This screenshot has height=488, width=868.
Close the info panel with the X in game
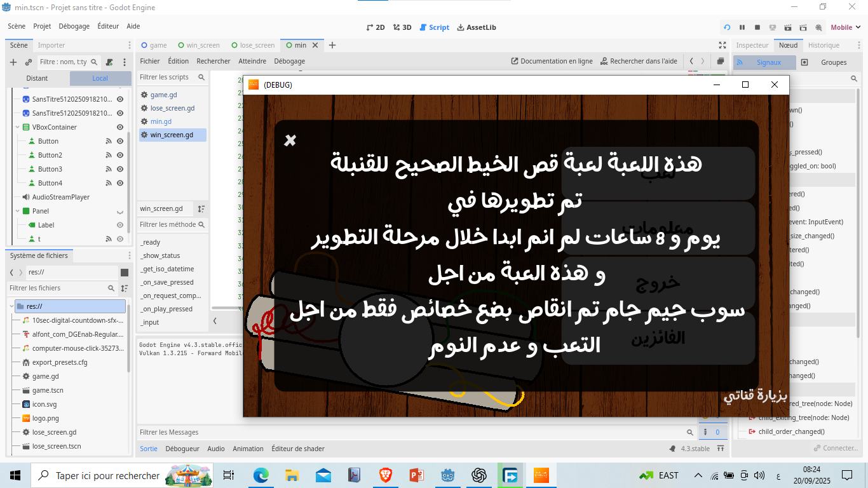pyautogui.click(x=290, y=140)
